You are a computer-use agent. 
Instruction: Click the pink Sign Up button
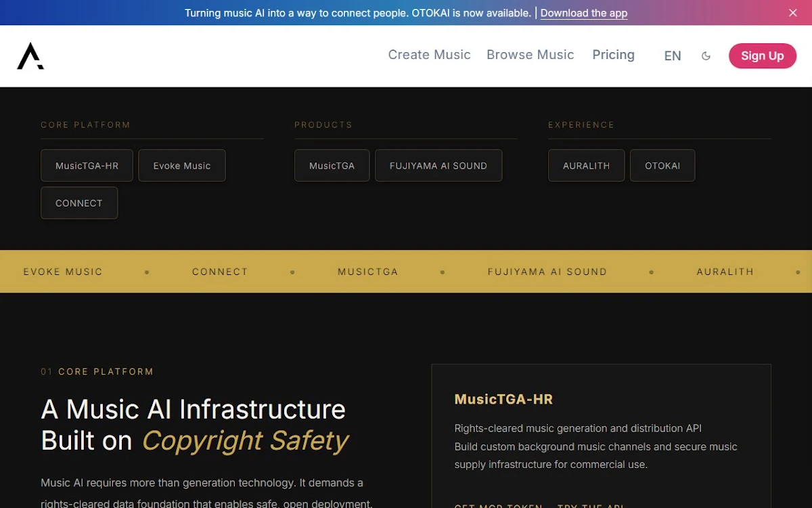763,56
